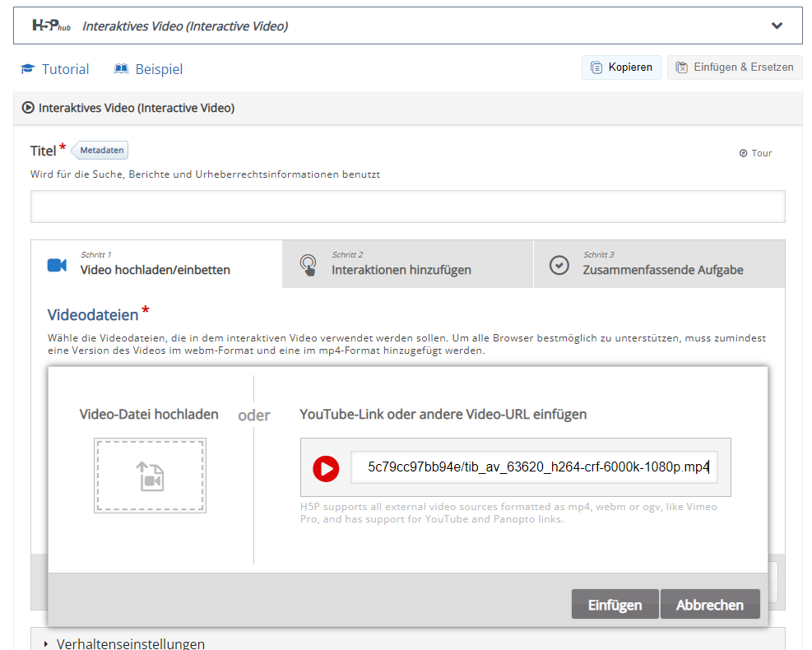Open the Tutorial link
Image resolution: width=812 pixels, height=650 pixels.
tap(55, 69)
